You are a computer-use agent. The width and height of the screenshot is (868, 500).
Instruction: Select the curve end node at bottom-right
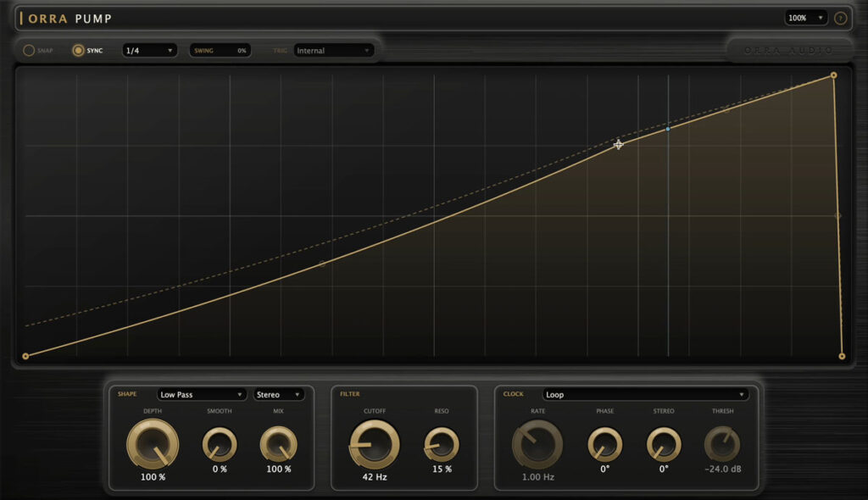pos(842,356)
